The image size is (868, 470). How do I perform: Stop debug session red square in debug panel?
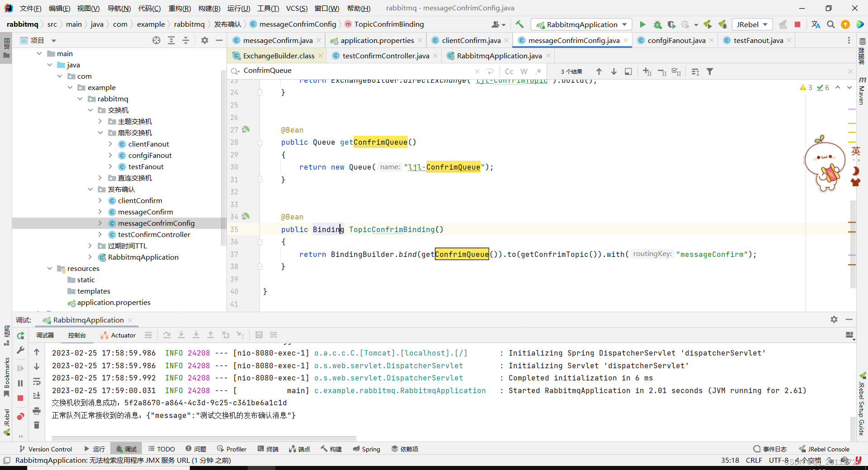(20, 398)
